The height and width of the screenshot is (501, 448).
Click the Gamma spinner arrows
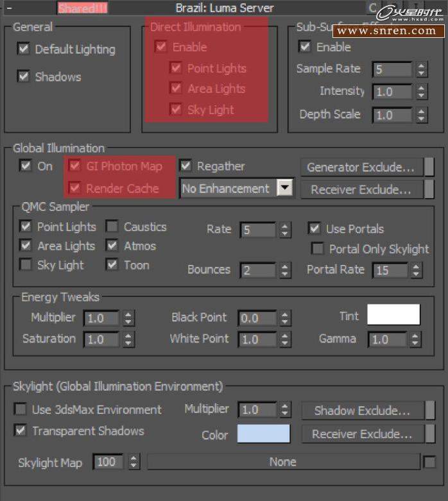pos(415,339)
